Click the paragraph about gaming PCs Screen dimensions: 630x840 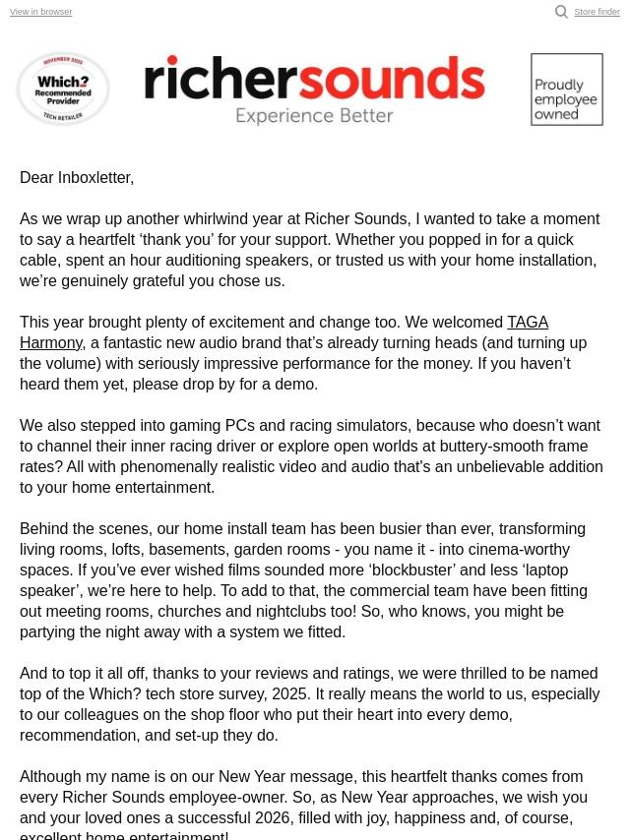pyautogui.click(x=311, y=456)
